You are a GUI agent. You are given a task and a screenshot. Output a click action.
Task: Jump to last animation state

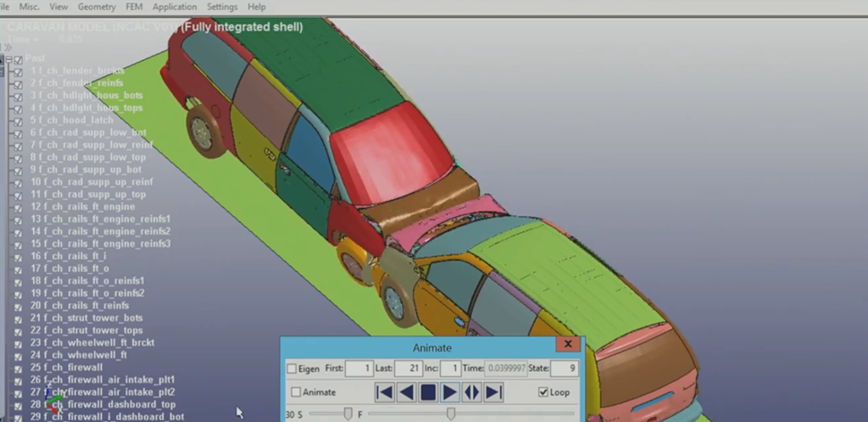pos(495,392)
